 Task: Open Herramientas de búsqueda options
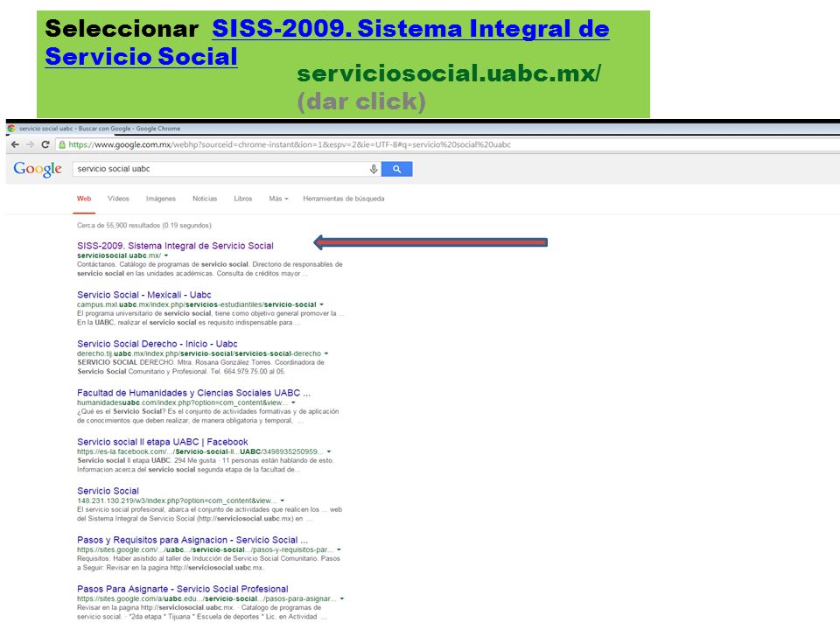tap(343, 199)
